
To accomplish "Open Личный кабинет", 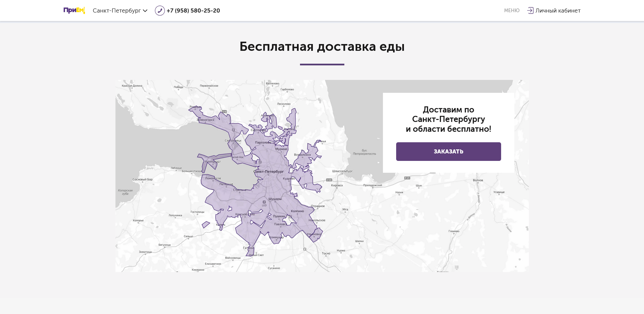I will (x=558, y=11).
